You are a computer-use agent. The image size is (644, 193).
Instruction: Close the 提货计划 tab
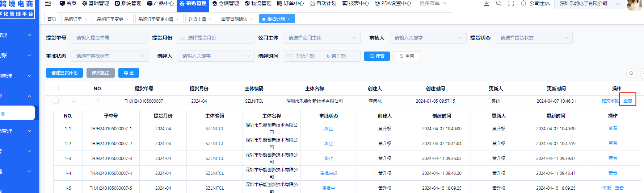click(289, 19)
